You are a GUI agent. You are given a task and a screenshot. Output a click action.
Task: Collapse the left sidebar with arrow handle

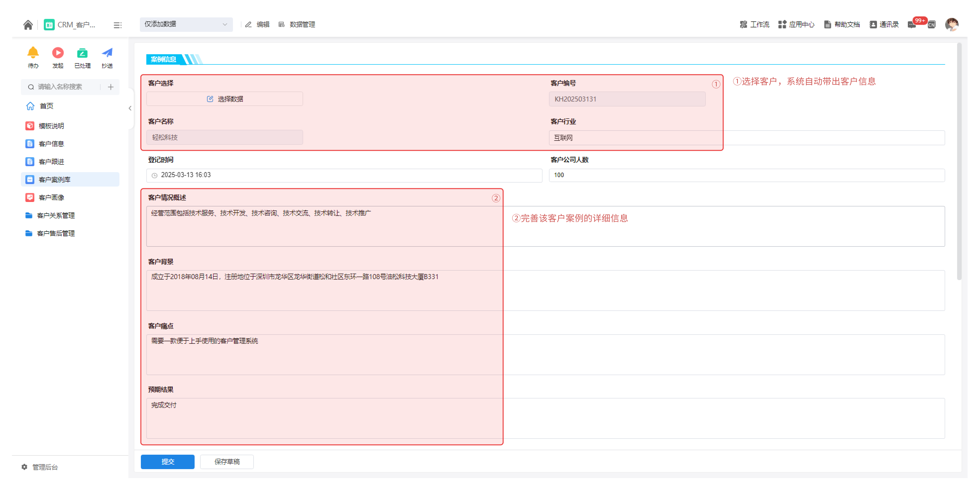130,108
